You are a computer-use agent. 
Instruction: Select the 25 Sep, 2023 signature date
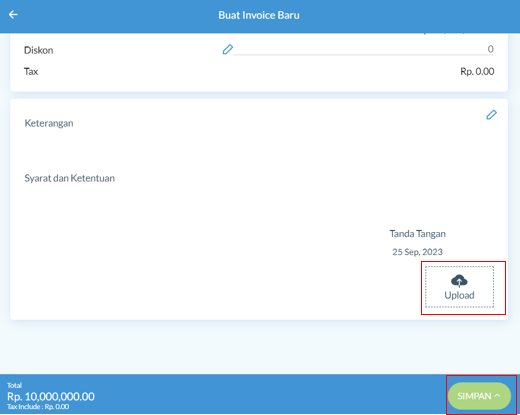417,252
